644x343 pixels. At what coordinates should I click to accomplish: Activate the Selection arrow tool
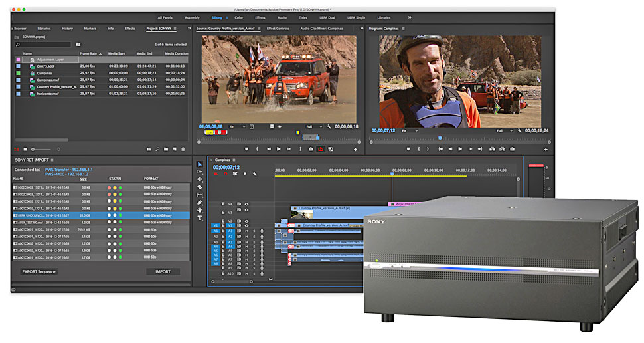200,164
